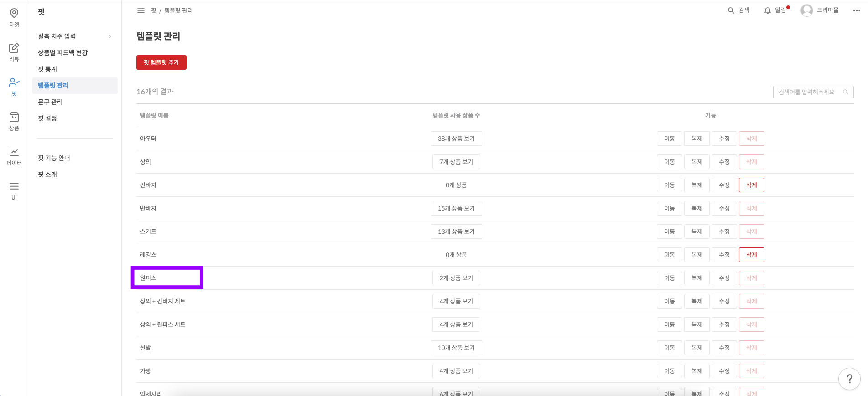Open the help question mark button
This screenshot has height=396, width=868.
click(x=849, y=379)
